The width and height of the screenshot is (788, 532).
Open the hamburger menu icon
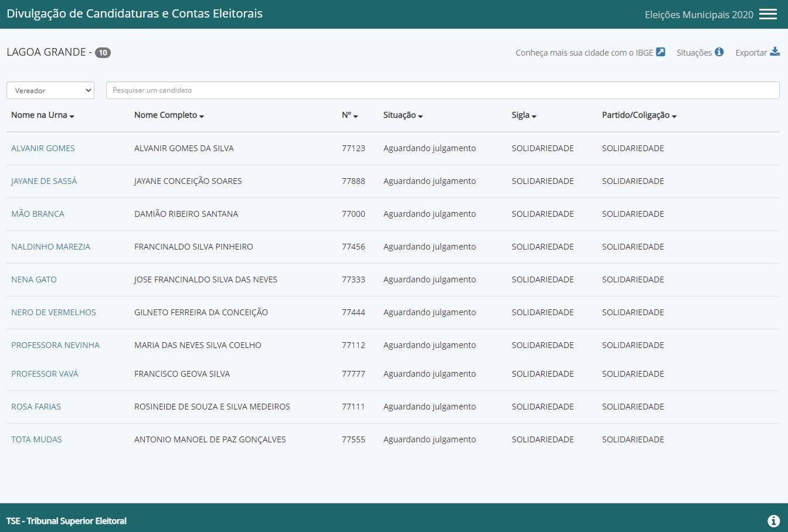(767, 15)
